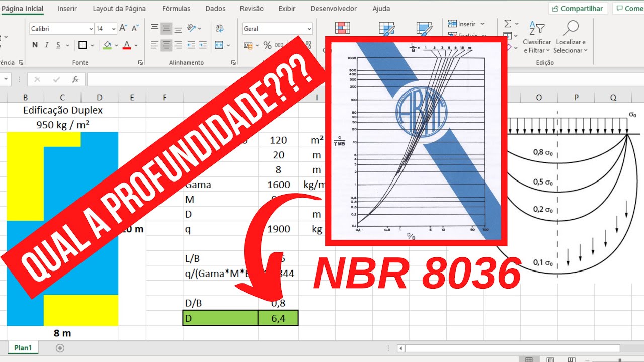
Task: Align text left
Action: (x=155, y=45)
